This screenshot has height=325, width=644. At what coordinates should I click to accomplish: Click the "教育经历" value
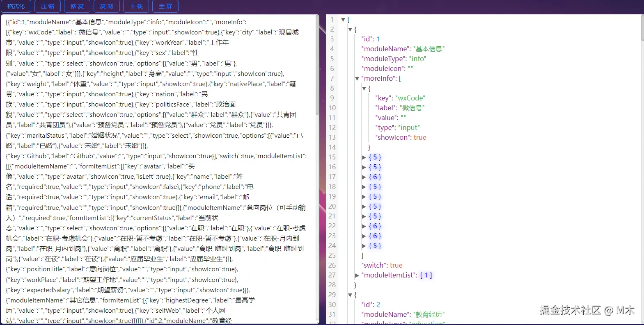point(429,314)
